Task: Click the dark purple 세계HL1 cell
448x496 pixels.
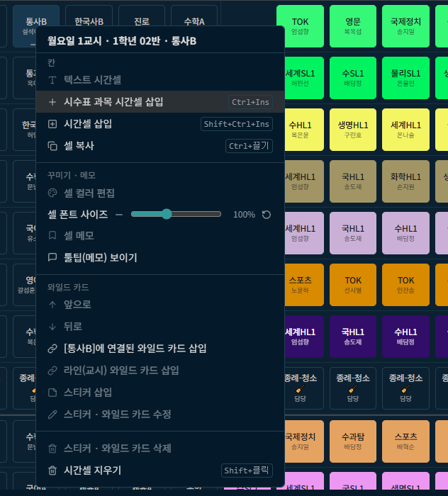Action: tap(304, 337)
